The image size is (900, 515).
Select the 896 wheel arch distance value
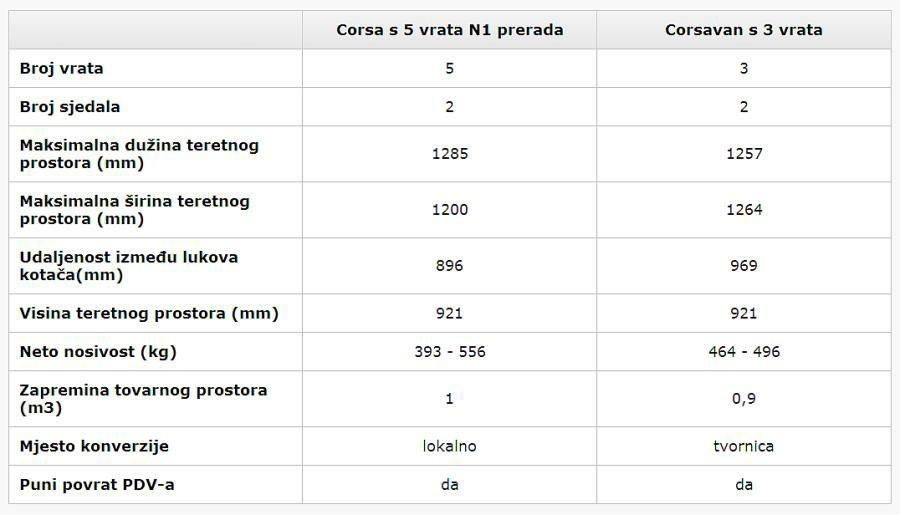(449, 266)
